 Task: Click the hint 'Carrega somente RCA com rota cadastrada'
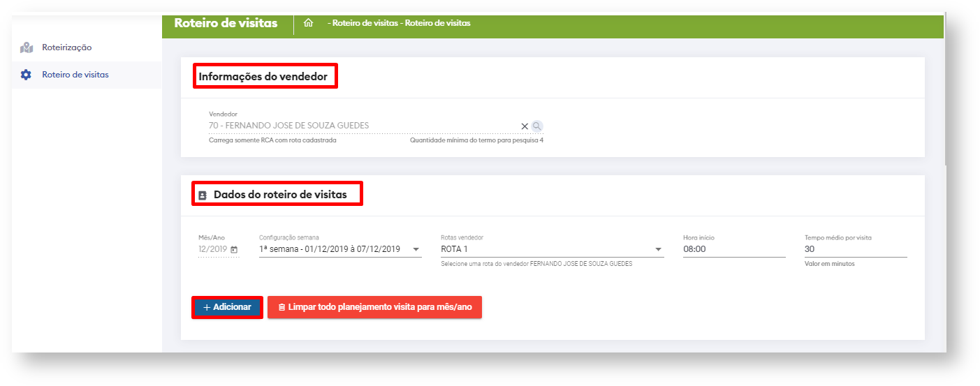[273, 140]
